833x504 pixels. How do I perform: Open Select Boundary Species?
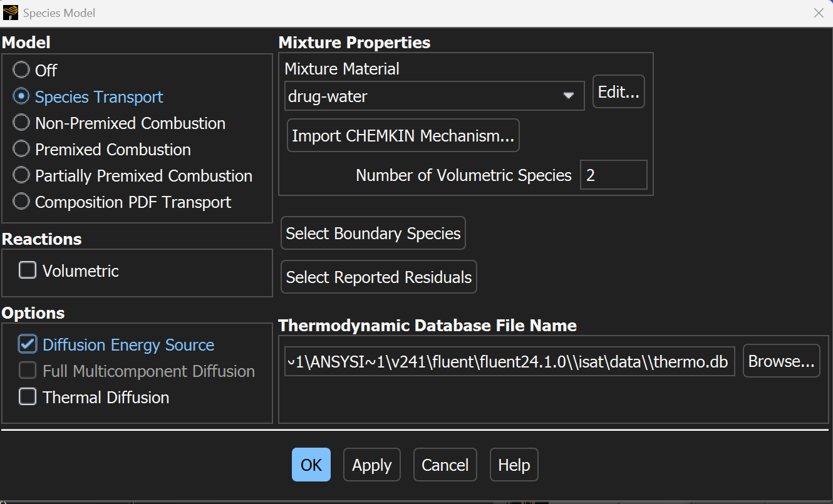pos(373,234)
